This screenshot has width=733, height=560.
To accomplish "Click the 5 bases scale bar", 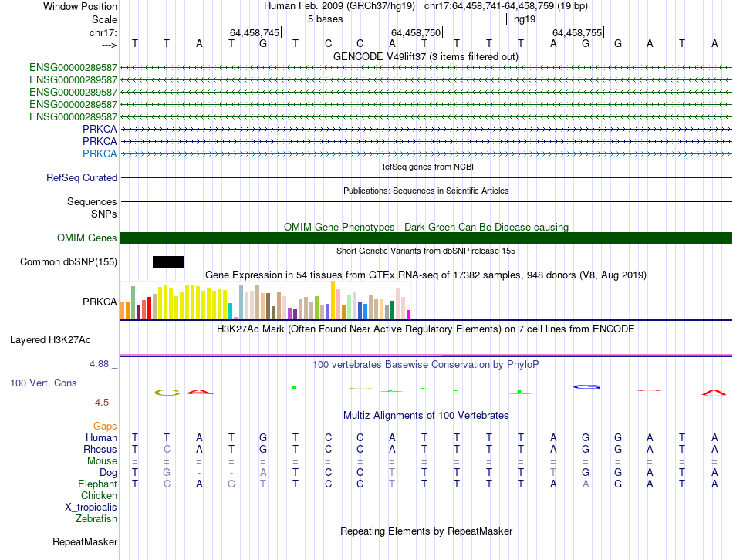I will point(427,19).
